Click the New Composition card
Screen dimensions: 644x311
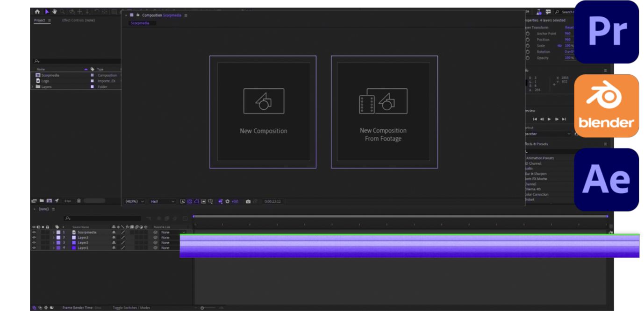click(263, 112)
